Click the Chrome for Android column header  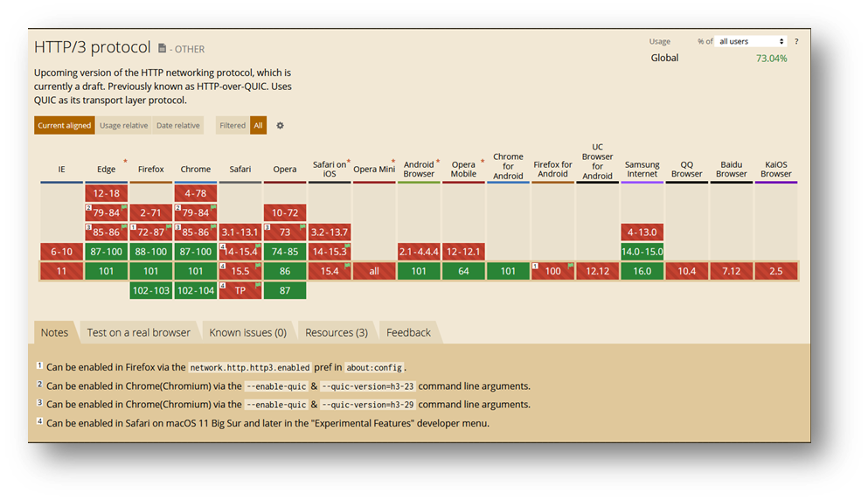click(x=508, y=166)
